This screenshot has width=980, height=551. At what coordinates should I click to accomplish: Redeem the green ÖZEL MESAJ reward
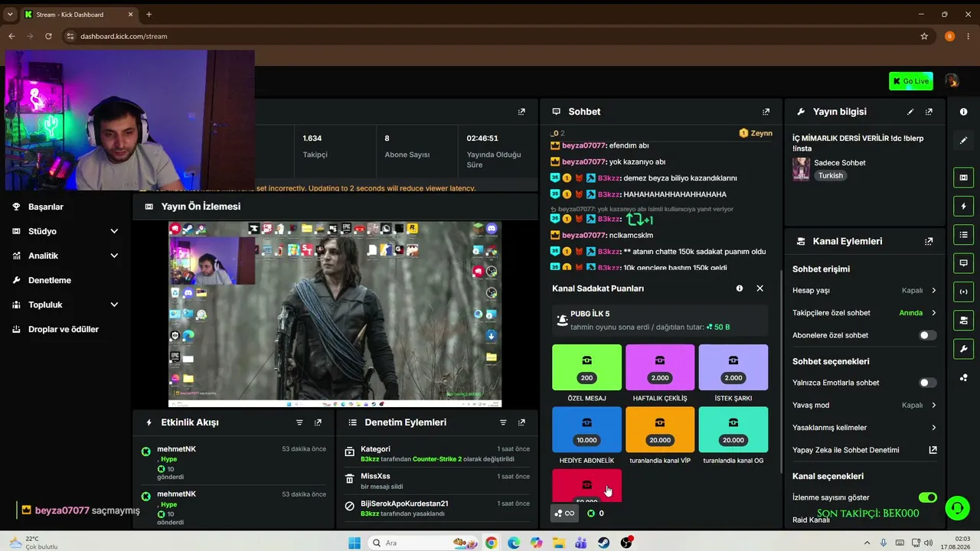pos(586,367)
